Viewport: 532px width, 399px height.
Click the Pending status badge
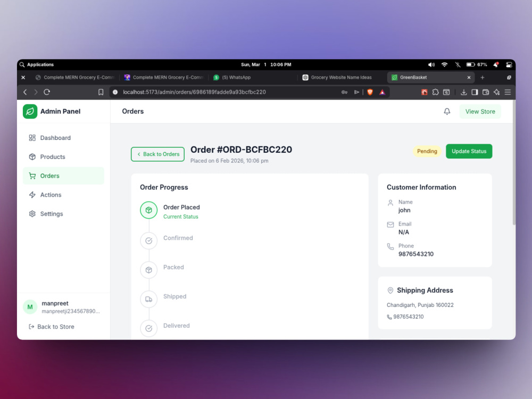pos(427,151)
